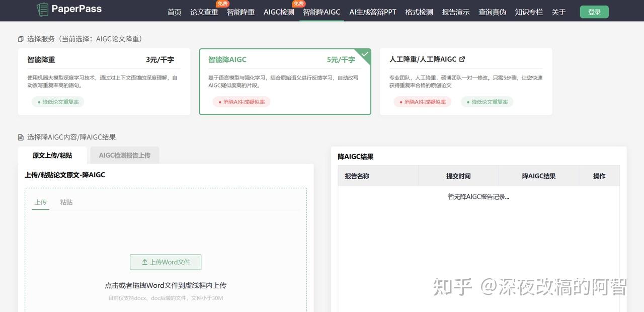This screenshot has width=644, height=312.
Task: Select 智能降AIGC in the top navigation
Action: 321,12
